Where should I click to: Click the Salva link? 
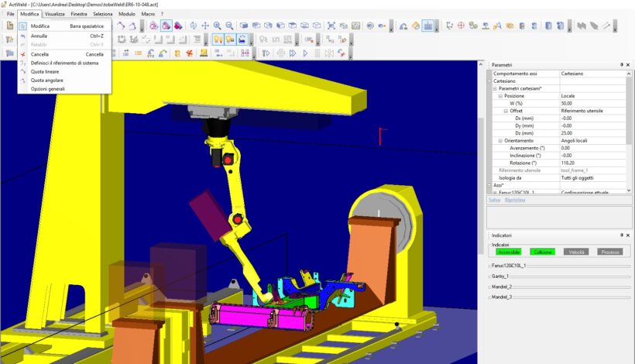point(494,200)
